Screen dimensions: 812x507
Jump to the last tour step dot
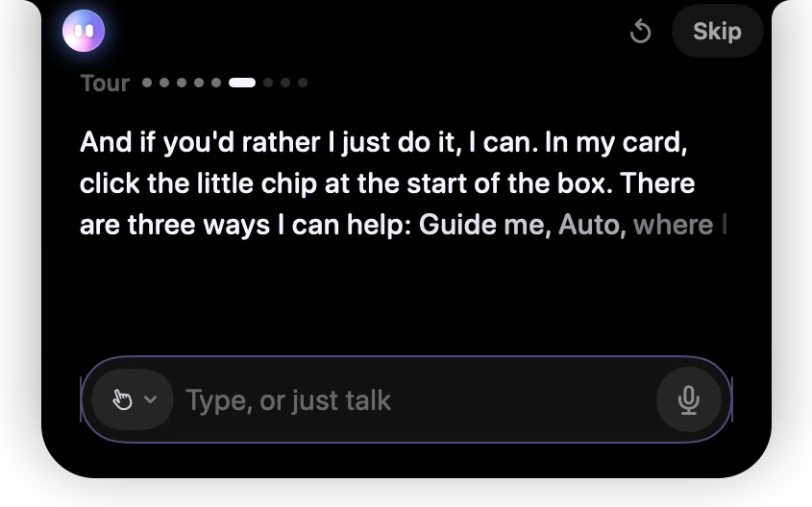click(303, 83)
